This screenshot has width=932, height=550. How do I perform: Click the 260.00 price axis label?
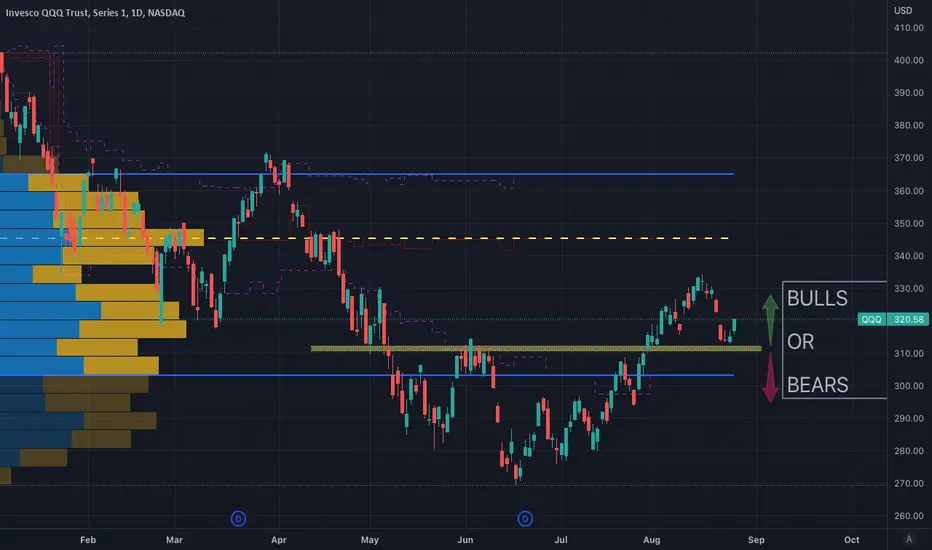[909, 516]
